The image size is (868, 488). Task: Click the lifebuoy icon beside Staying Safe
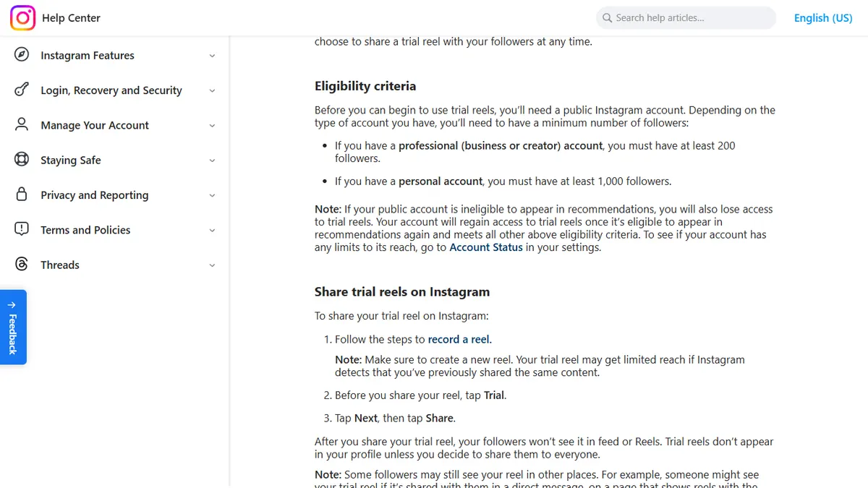pos(22,160)
